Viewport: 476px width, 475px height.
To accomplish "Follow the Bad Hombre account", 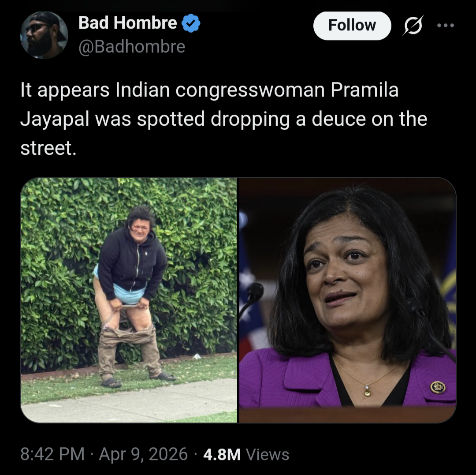I will [352, 26].
